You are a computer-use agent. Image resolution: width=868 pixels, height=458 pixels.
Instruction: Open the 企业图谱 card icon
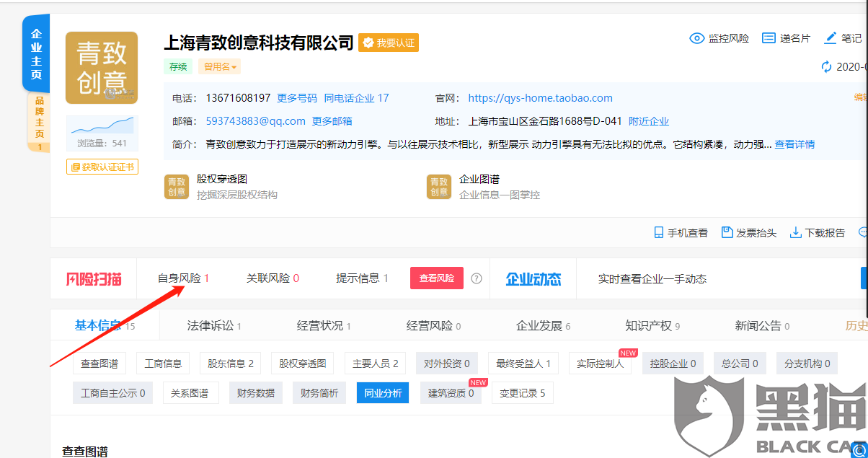tap(438, 187)
